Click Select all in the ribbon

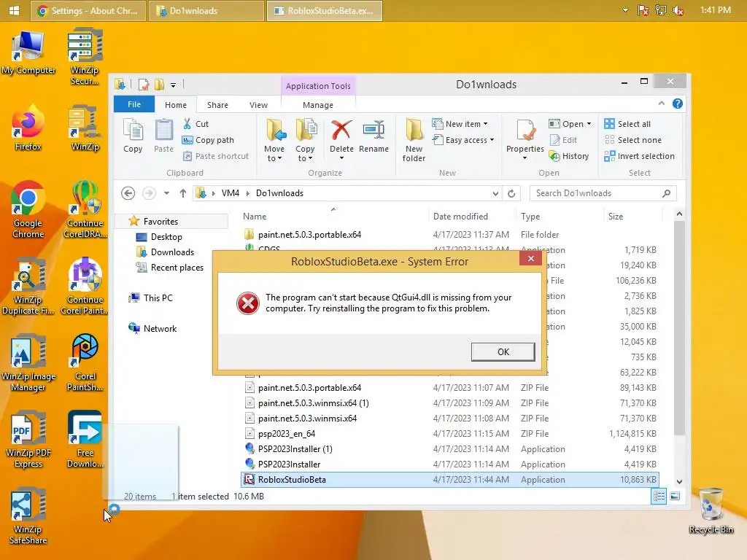click(x=627, y=124)
